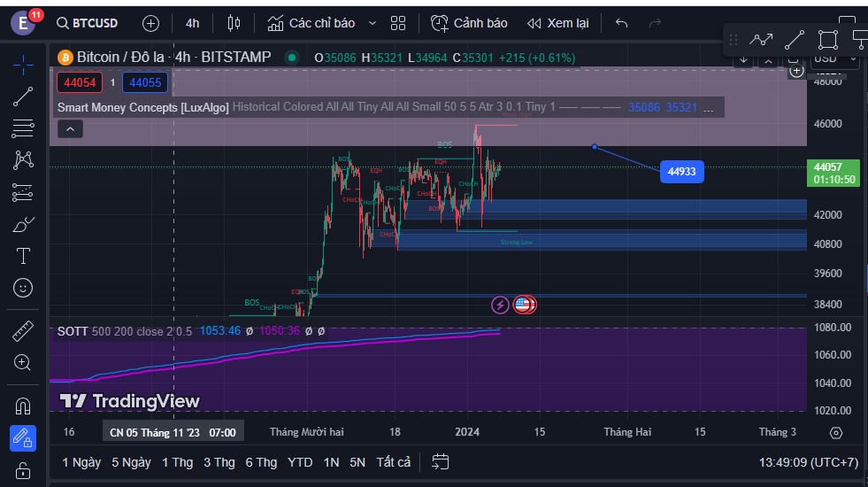Screen dimensions: 868x487
Task: Open Các chỉ báo indicators menu
Action: 311,23
